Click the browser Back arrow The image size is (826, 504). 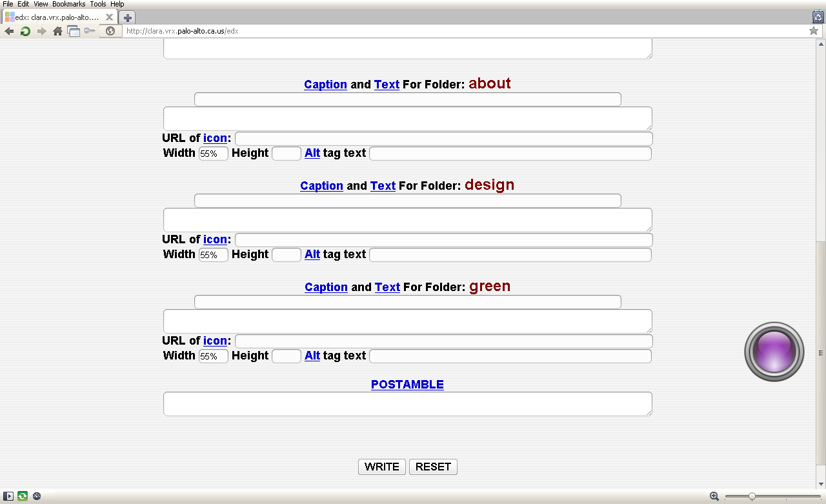(9, 31)
